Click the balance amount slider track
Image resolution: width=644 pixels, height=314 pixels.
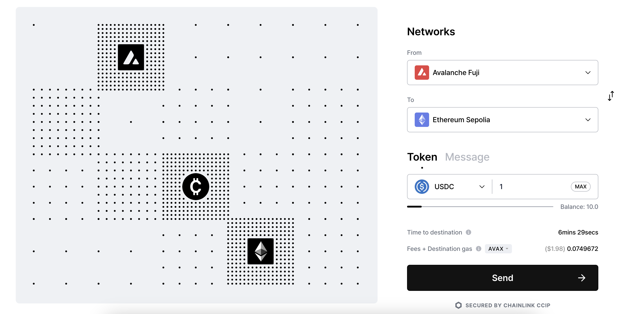pyautogui.click(x=480, y=207)
